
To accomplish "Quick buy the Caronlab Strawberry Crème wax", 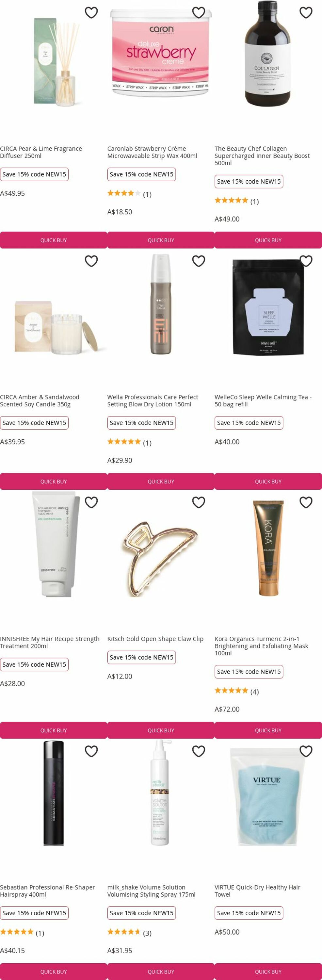I will click(161, 240).
